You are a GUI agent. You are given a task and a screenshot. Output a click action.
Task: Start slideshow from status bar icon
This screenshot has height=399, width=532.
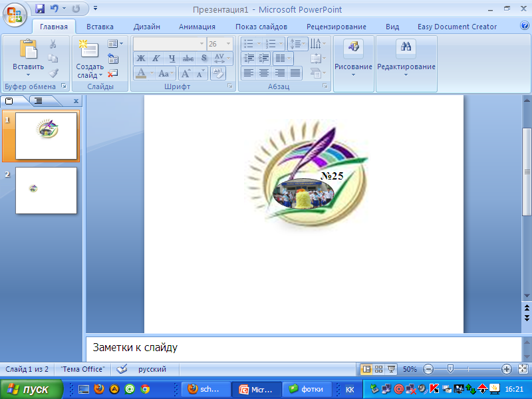point(392,369)
